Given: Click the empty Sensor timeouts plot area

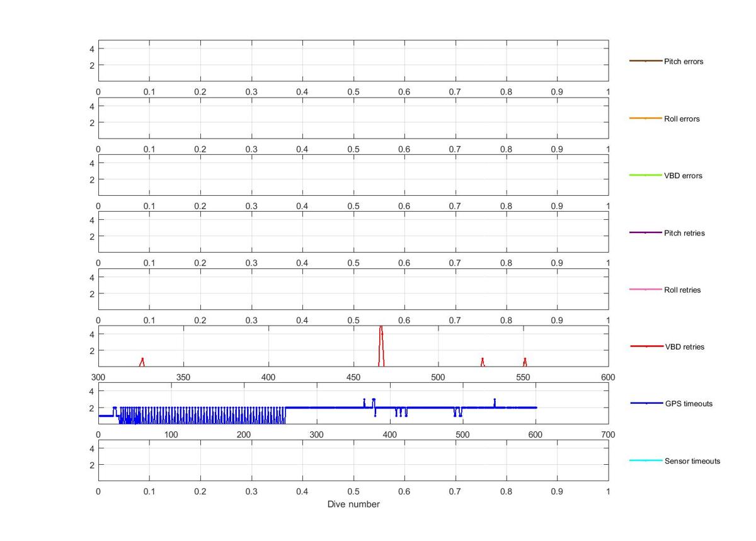Looking at the screenshot, I should click(353, 460).
